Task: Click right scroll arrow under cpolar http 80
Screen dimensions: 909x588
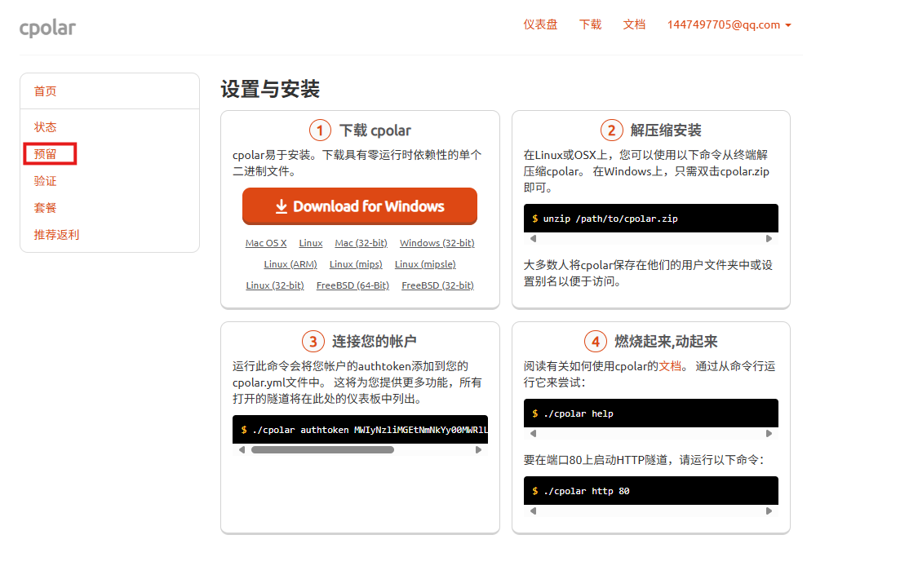Action: [769, 511]
